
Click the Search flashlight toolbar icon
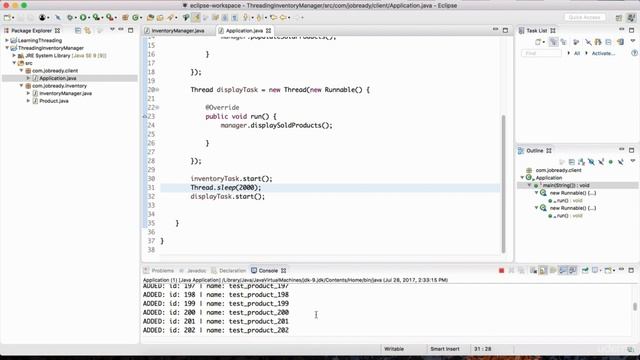170,18
